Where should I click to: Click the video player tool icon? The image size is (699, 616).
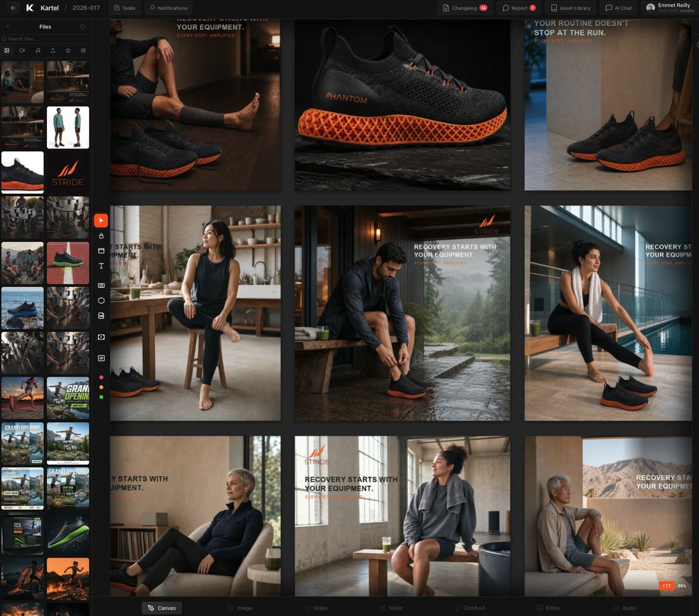101,337
